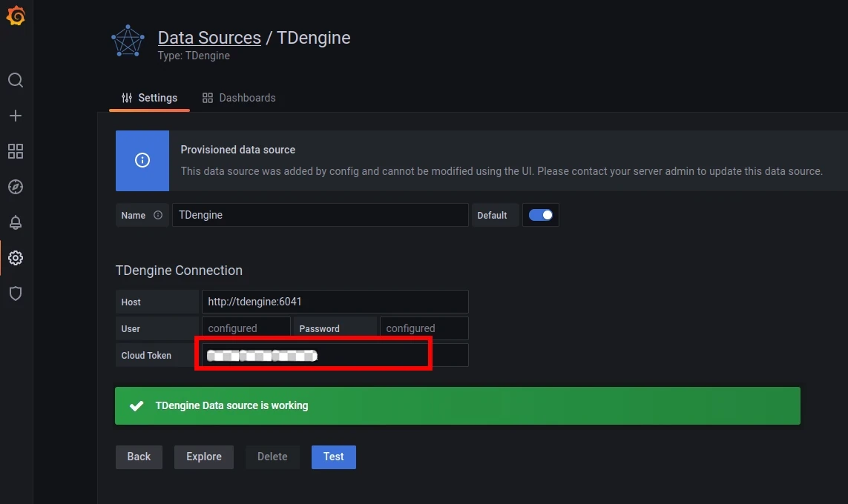This screenshot has height=504, width=848.
Task: Focus the Cloud Token input field
Action: (x=335, y=355)
